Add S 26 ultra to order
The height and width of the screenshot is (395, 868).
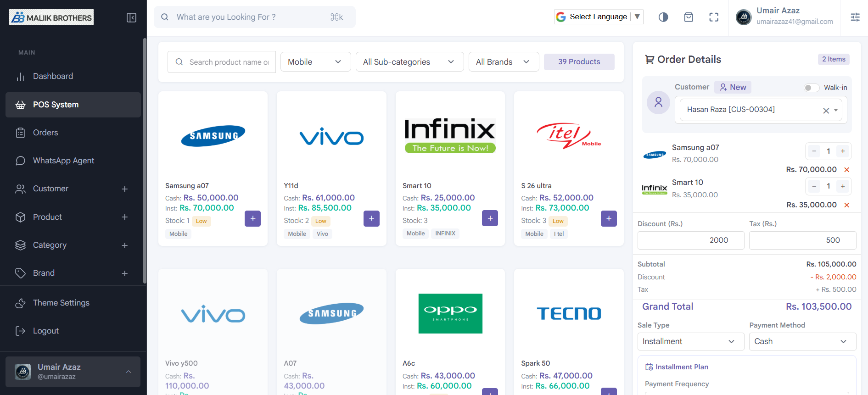click(609, 218)
